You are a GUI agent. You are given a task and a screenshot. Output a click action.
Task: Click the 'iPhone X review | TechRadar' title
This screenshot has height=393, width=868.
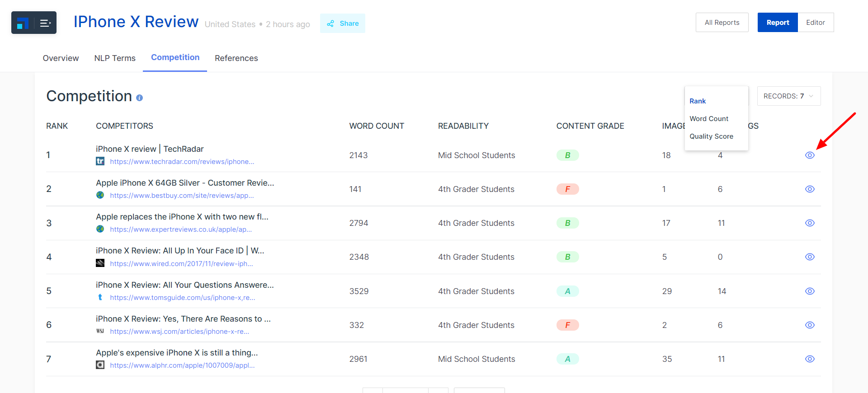150,149
